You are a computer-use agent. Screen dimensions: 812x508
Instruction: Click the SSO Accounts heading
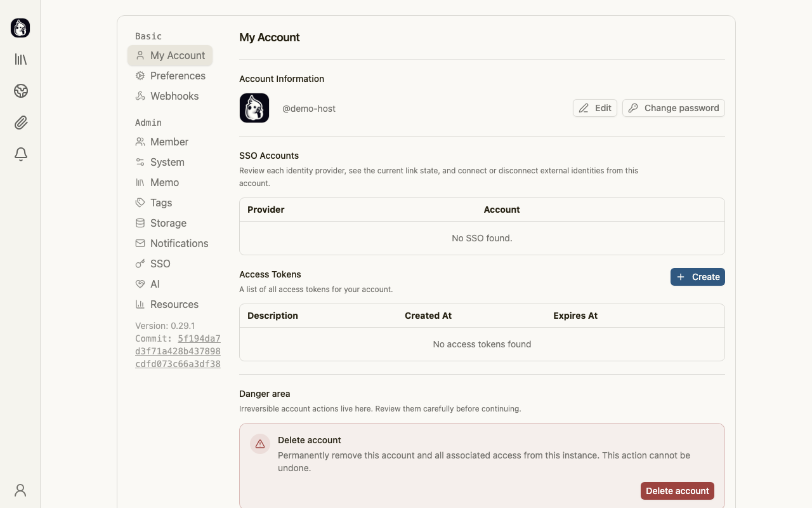point(269,156)
